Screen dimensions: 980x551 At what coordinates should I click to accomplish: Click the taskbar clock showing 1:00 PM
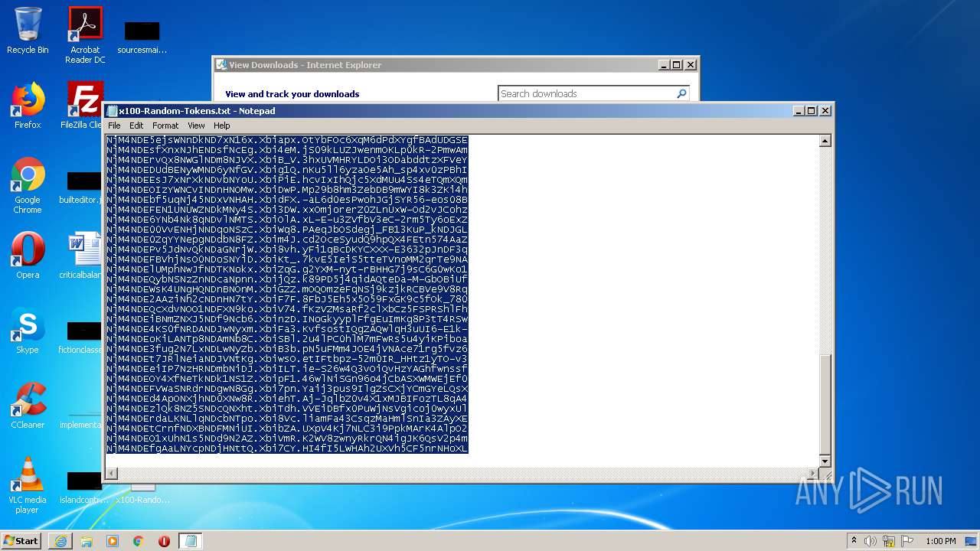tap(941, 541)
